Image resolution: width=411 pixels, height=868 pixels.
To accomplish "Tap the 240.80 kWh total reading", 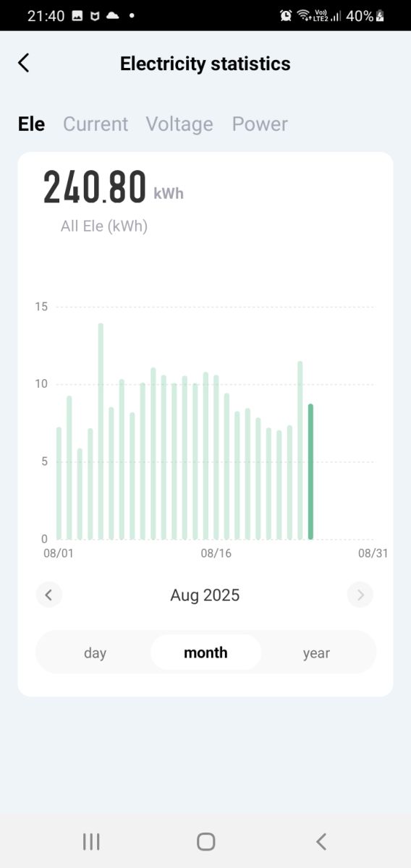I will (113, 187).
